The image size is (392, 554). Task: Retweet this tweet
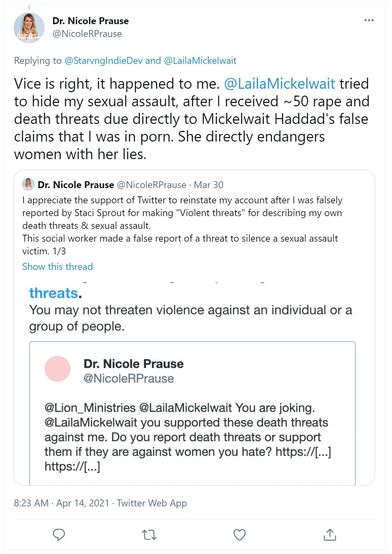pos(149,535)
